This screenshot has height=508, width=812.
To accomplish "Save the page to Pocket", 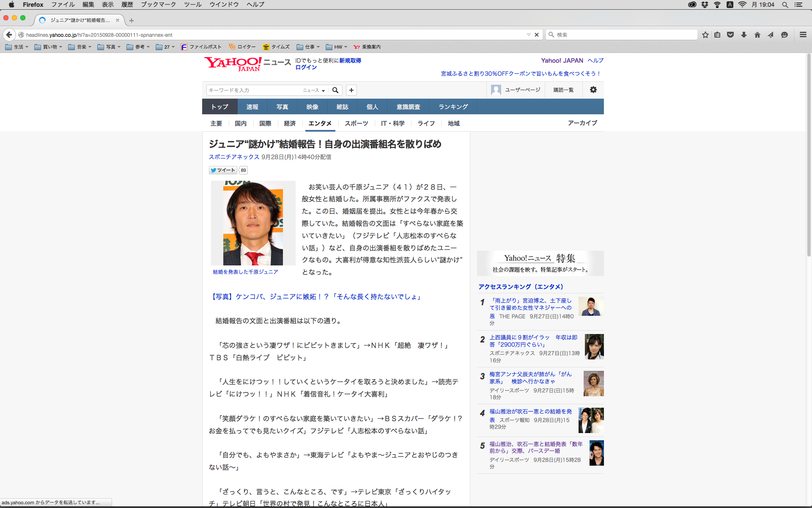I will click(x=730, y=35).
